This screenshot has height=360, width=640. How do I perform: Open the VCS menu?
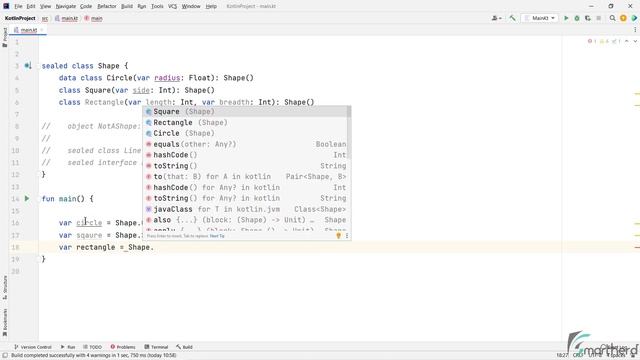pyautogui.click(x=173, y=6)
